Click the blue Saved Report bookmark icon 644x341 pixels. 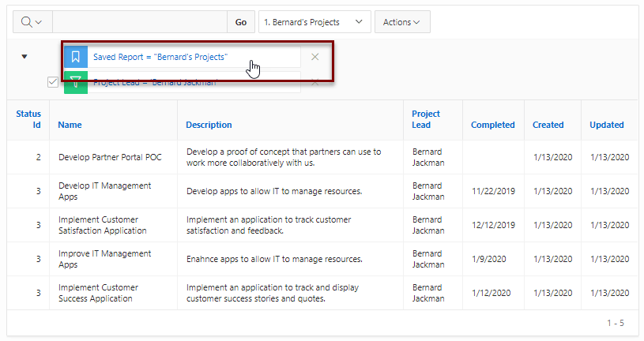click(x=76, y=57)
